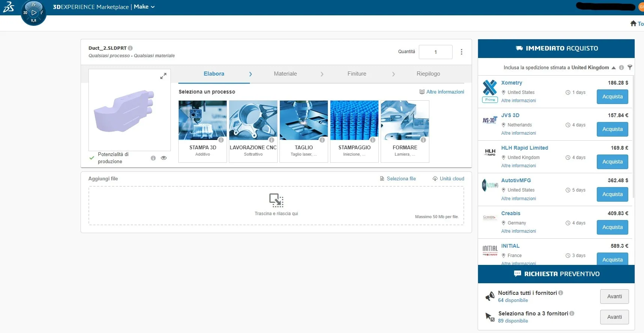The height and width of the screenshot is (333, 644).
Task: Click Acquista button for Xometry
Action: (612, 97)
